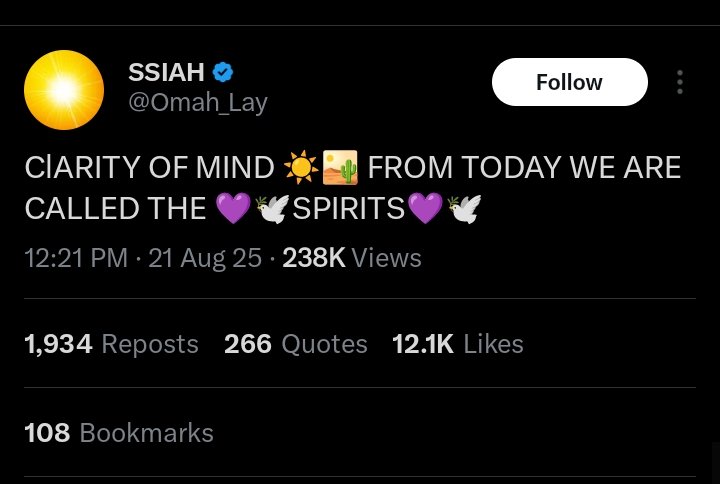Open the 1,934 Reposts list
Screen dimensions: 720x484
[111, 344]
